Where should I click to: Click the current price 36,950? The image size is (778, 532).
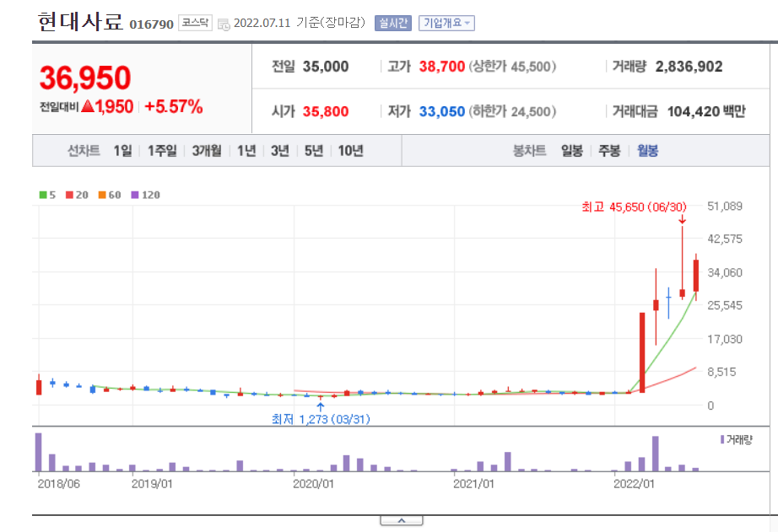[85, 78]
